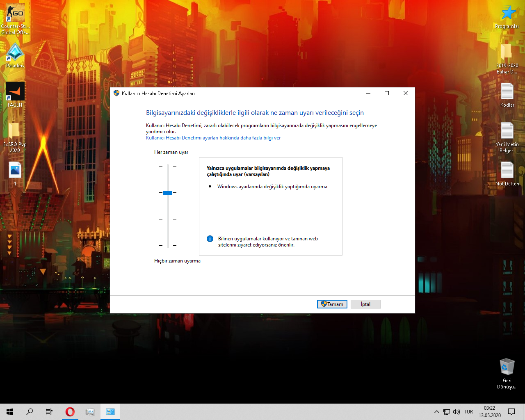Viewport: 525px width, 420px height.
Task: Launch Opera browser from the taskbar
Action: (x=70, y=412)
